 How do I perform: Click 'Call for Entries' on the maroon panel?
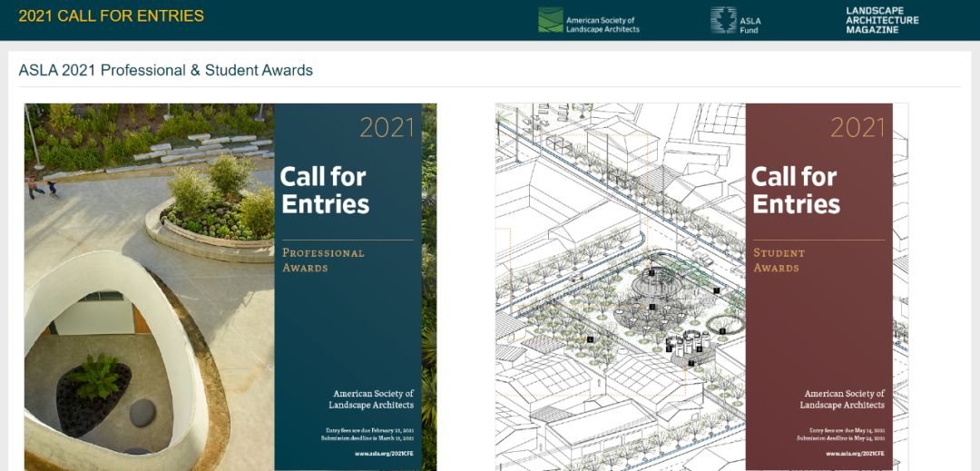796,190
